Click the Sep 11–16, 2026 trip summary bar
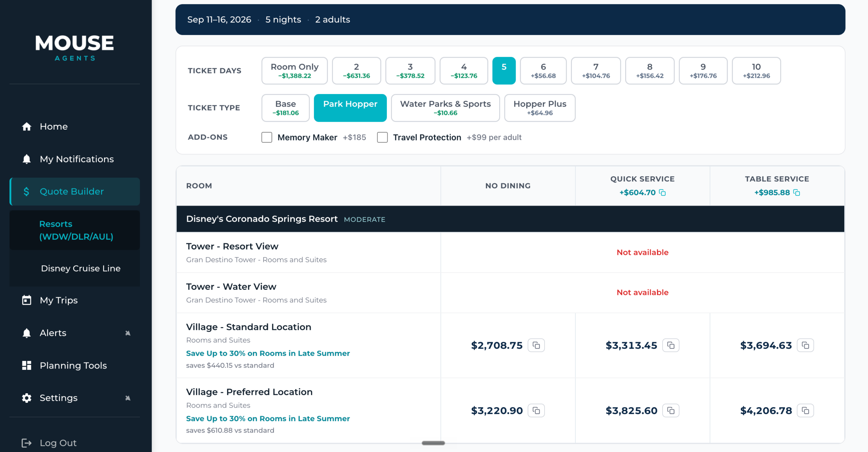Viewport: 868px width, 452px height. tap(510, 20)
